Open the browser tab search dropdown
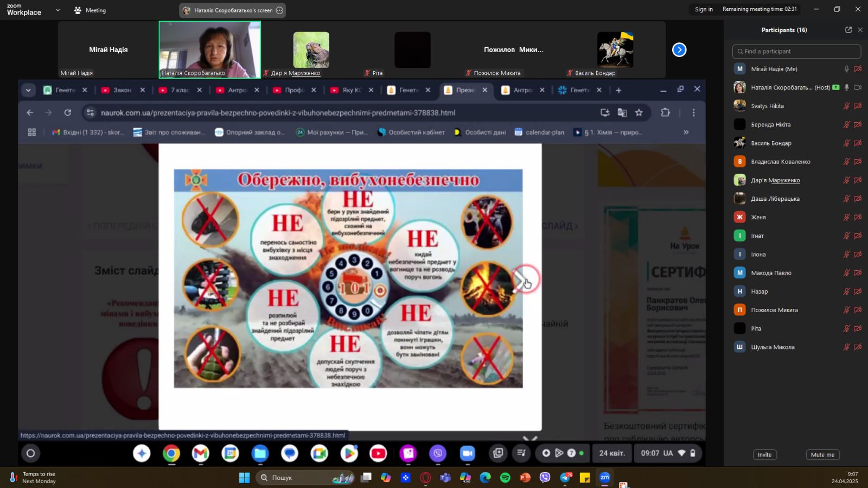This screenshot has width=868, height=488. click(x=28, y=90)
